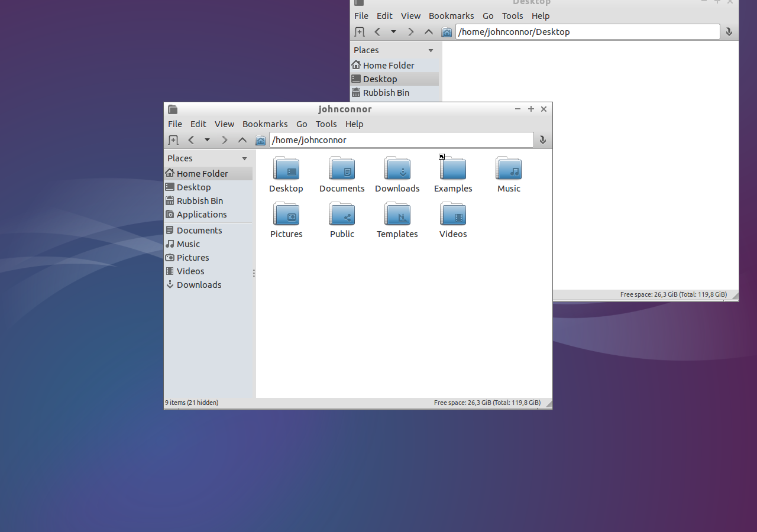Click sidebar pane divider handle in Johnconnor window

pos(254,273)
